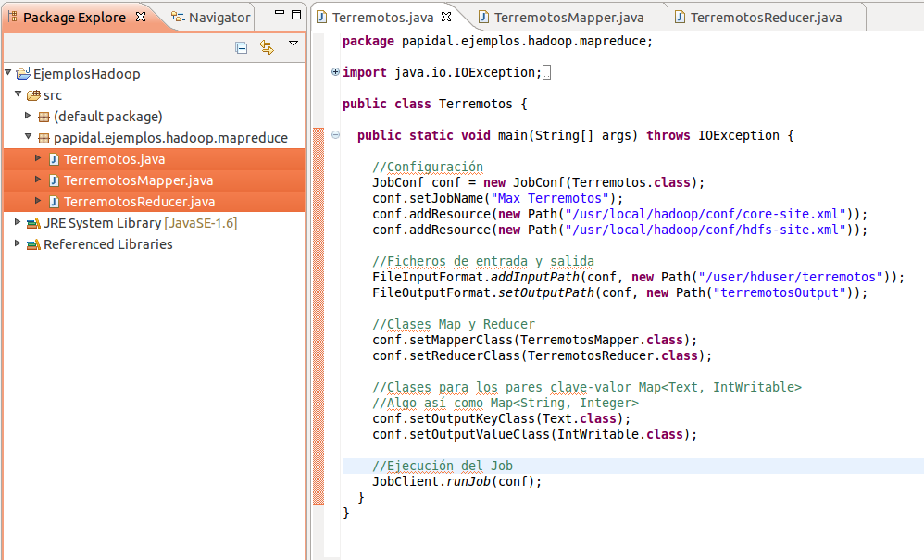924x560 pixels.
Task: Open the Package Explorer view menu
Action: pyautogui.click(x=293, y=44)
